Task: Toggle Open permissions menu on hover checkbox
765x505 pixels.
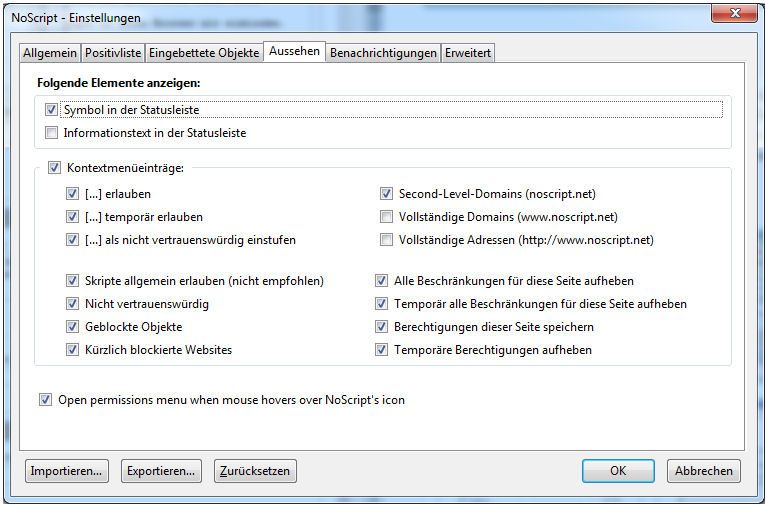Action: pyautogui.click(x=45, y=400)
